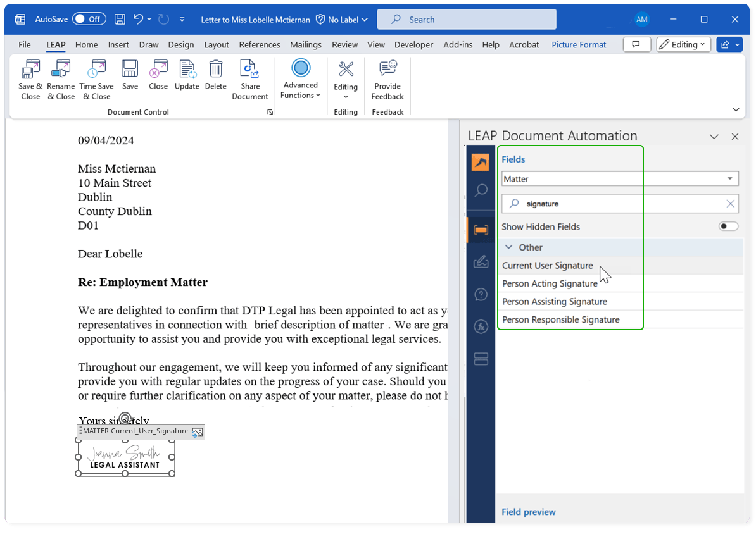
Task: Click the AM account avatar
Action: 641,19
